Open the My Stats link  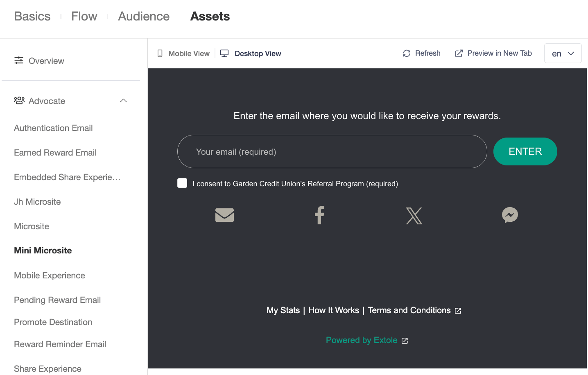pos(283,310)
